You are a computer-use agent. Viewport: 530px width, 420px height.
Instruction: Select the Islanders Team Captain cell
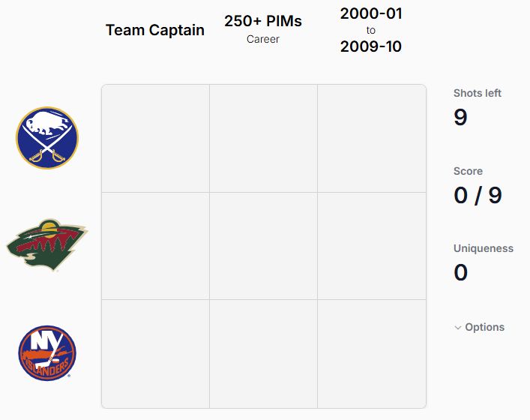[155, 354]
